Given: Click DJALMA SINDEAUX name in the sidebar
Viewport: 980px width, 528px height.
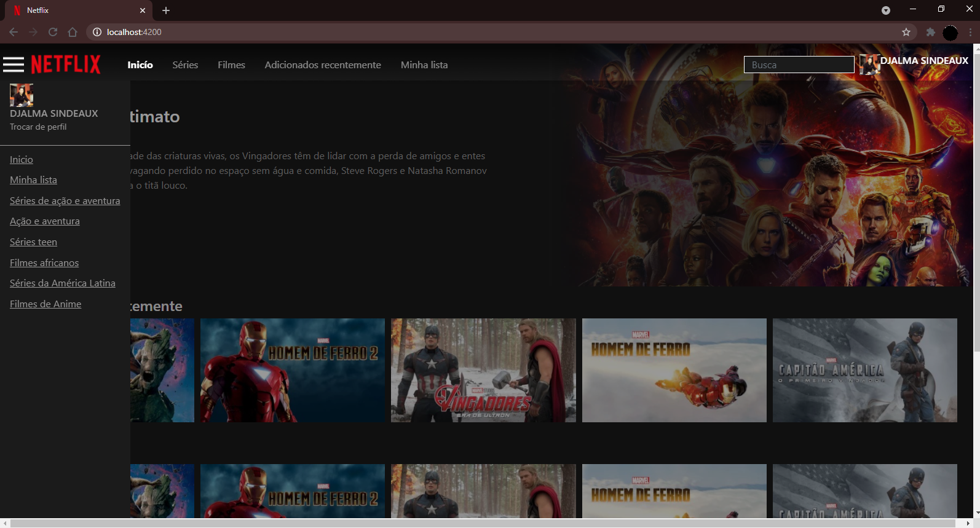Looking at the screenshot, I should click(x=54, y=113).
